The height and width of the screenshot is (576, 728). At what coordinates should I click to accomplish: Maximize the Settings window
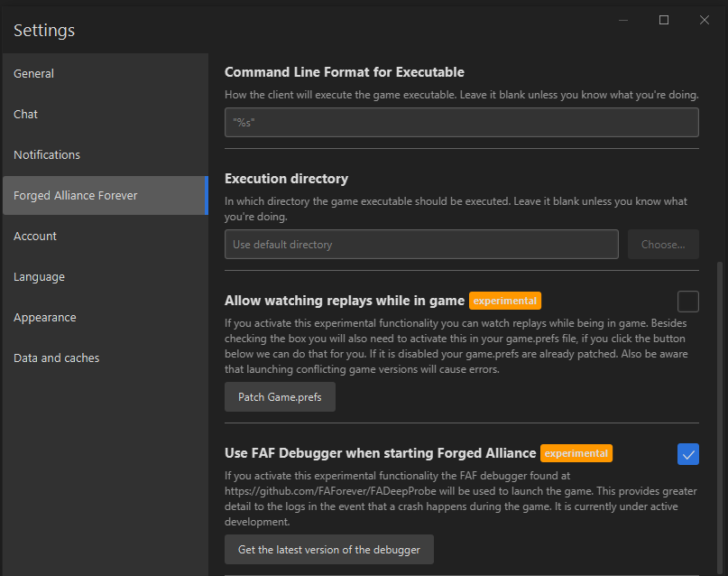664,20
